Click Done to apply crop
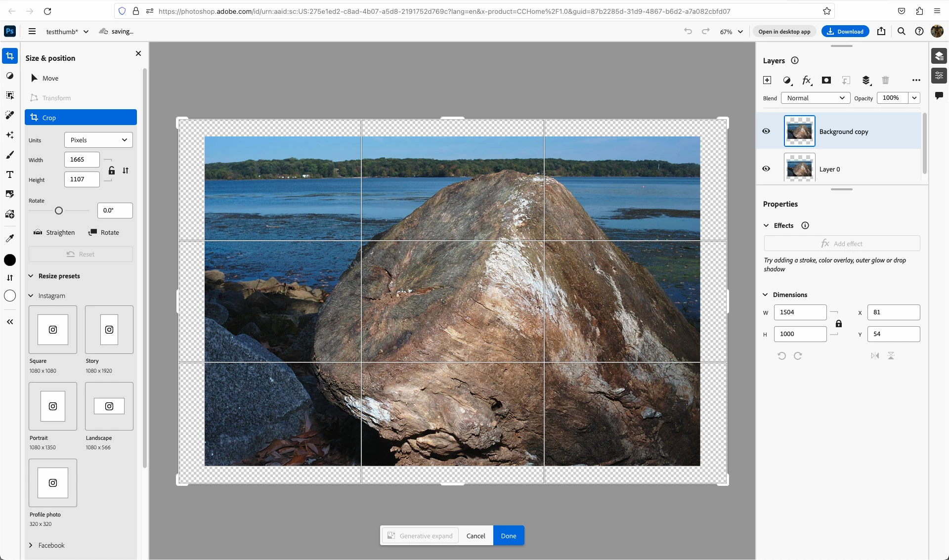Viewport: 949px width, 560px height. [x=508, y=536]
